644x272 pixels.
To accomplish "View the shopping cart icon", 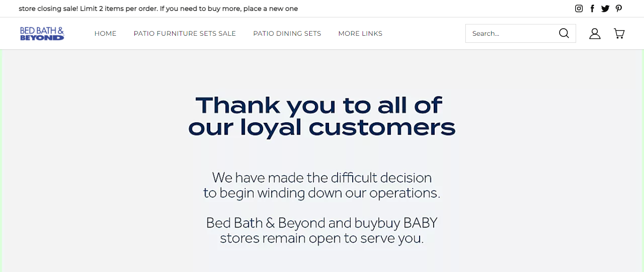I will (x=619, y=33).
